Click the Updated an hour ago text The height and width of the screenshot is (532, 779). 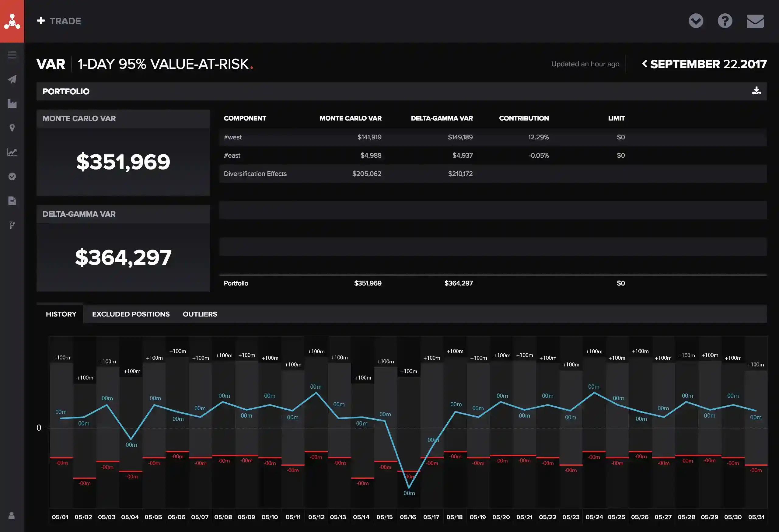(585, 64)
